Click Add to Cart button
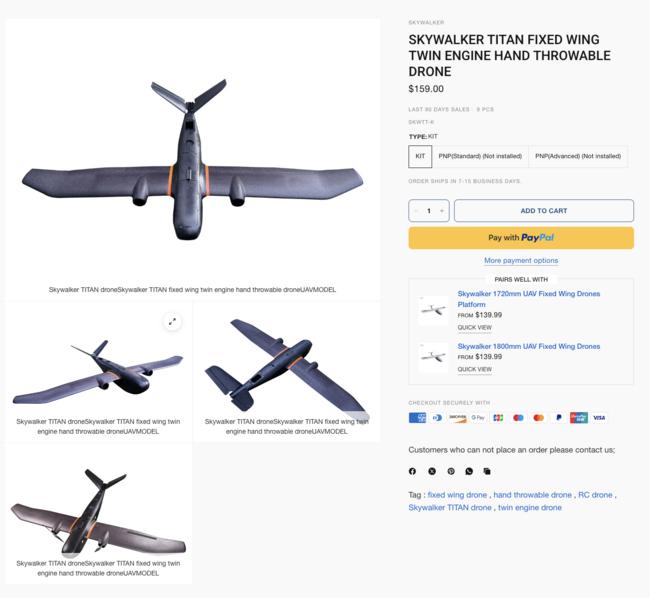 click(543, 211)
